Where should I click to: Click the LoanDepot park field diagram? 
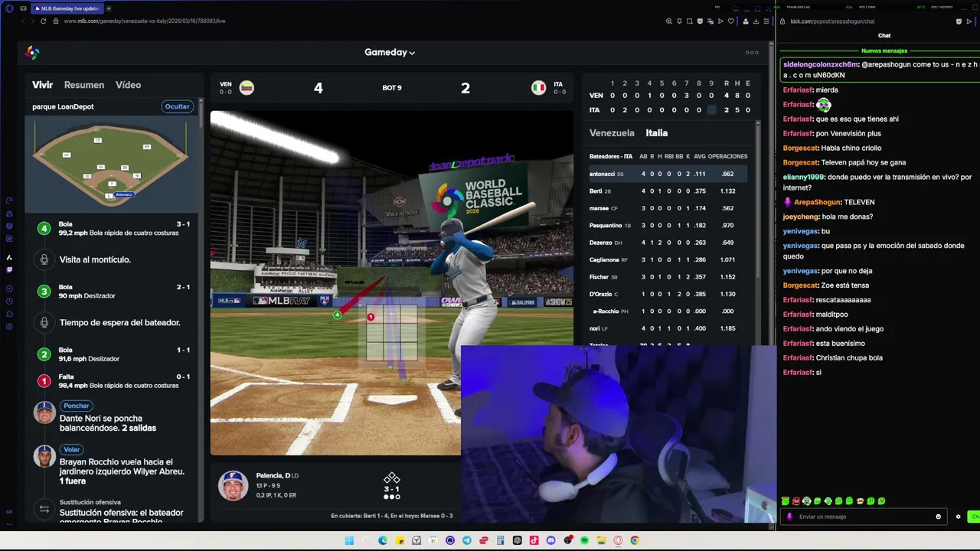pos(111,165)
